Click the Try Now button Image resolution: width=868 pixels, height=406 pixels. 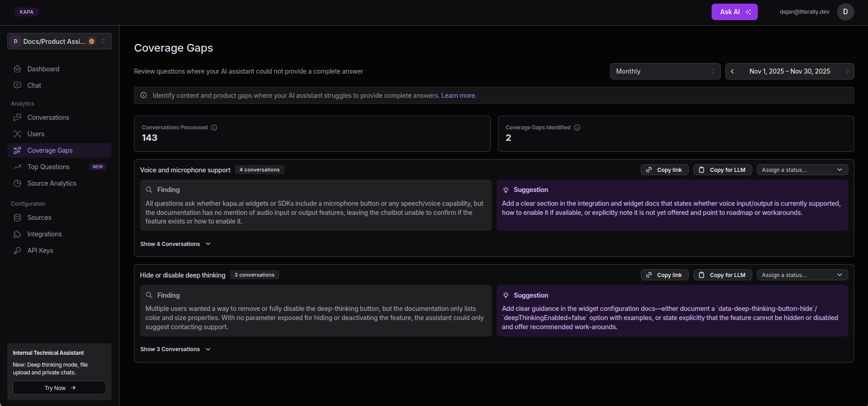[59, 388]
